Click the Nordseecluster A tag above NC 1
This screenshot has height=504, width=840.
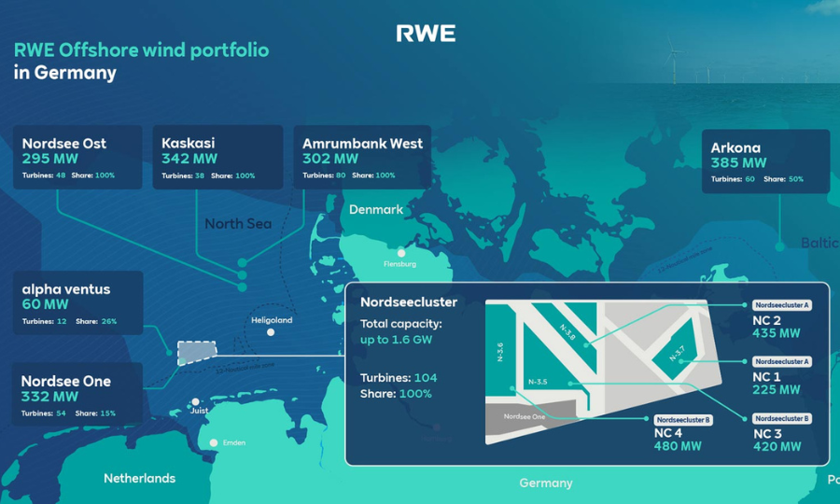[x=782, y=361]
